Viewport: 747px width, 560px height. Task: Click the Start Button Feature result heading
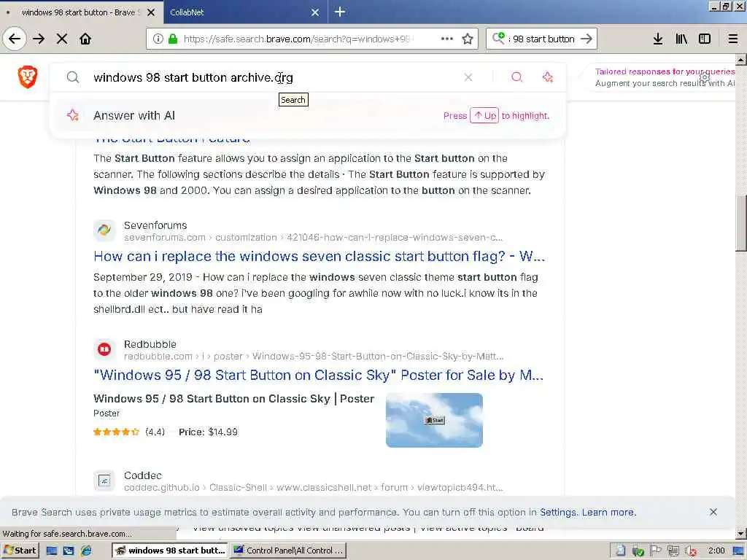(171, 139)
